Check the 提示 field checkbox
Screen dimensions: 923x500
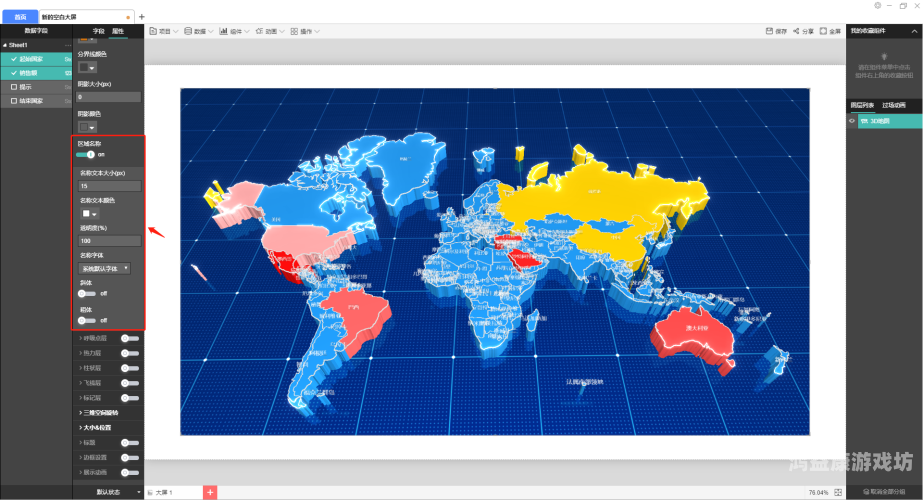pos(14,87)
